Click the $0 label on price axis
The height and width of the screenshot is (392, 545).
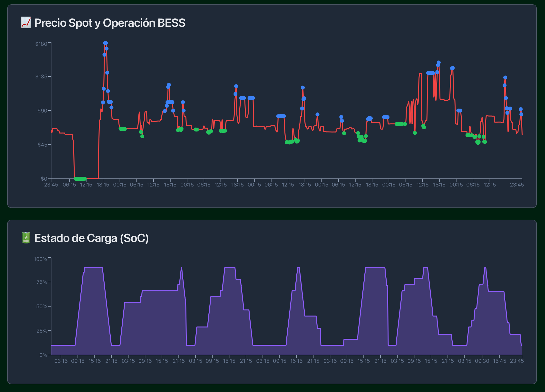(x=44, y=179)
